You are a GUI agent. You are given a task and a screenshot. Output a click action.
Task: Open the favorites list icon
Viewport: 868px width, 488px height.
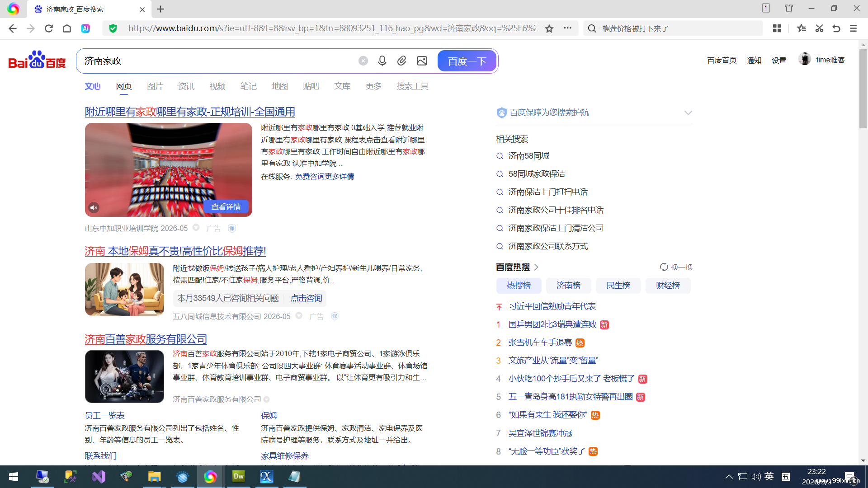[x=802, y=28]
